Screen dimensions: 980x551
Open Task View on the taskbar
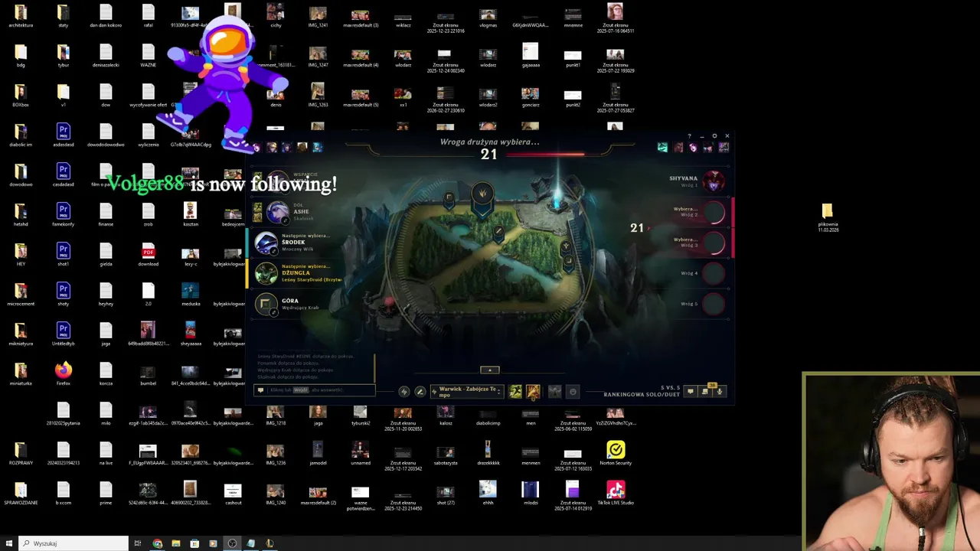point(138,543)
